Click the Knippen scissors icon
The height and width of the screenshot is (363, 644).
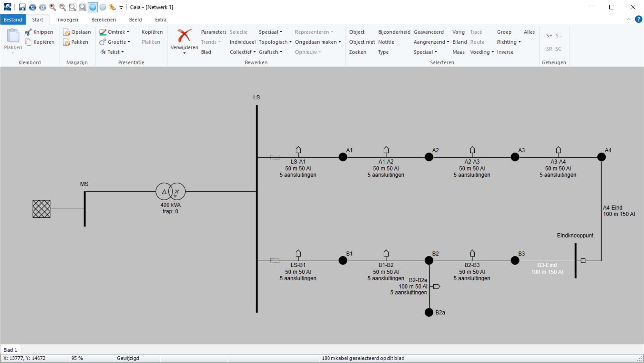point(28,32)
